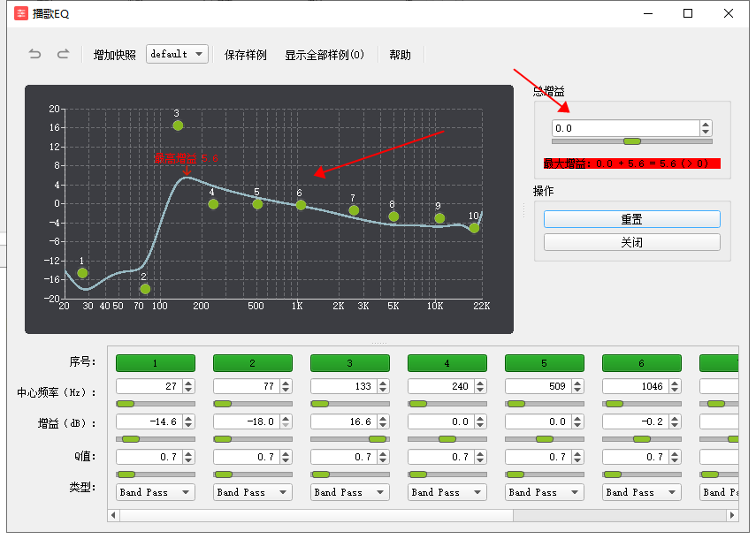The width and height of the screenshot is (756, 539).
Task: Adjust the 总增益 slider handle
Action: point(632,141)
